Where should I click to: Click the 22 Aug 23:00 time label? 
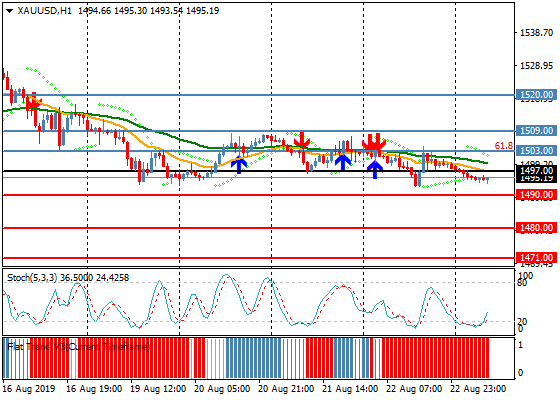[478, 388]
